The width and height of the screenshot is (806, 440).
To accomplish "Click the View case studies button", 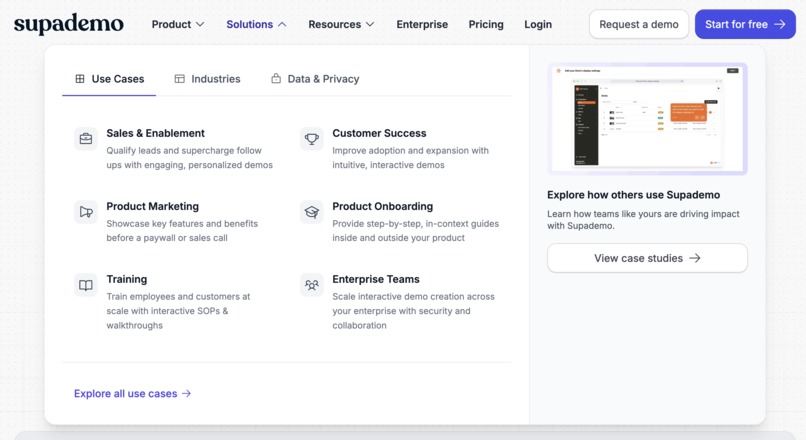I will tap(647, 258).
